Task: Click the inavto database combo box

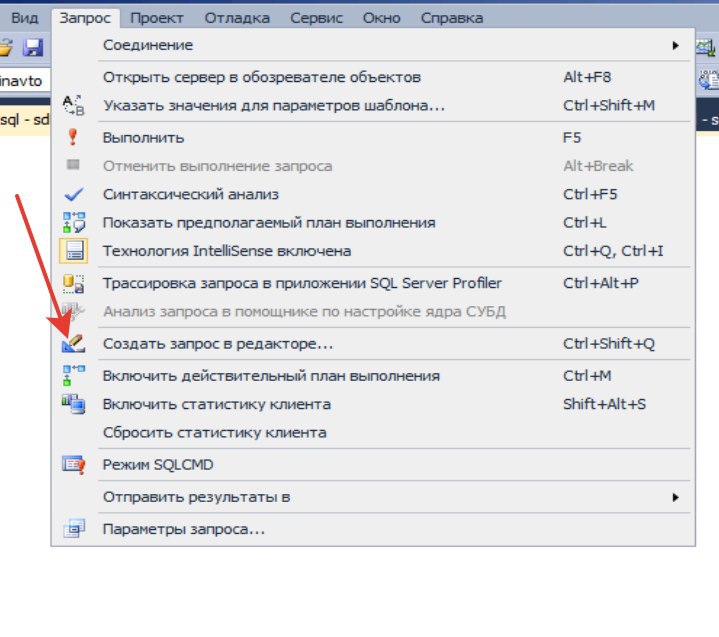Action: (x=25, y=81)
